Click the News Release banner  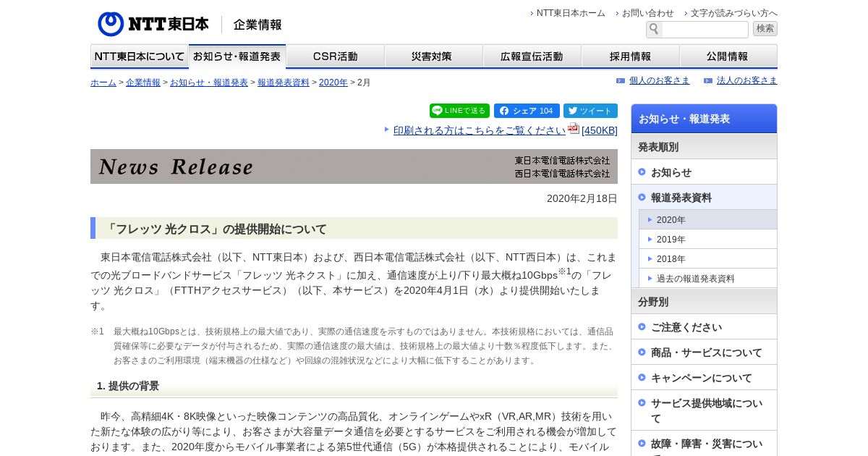coord(354,166)
